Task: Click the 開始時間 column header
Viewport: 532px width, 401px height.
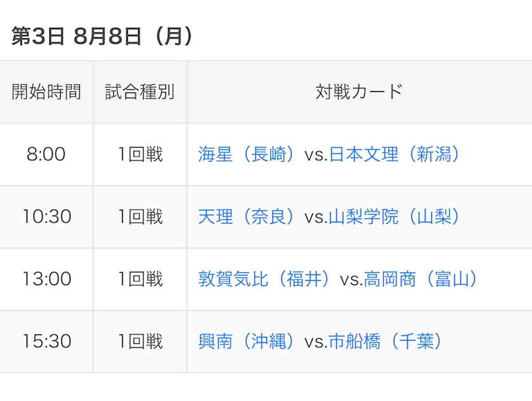Action: (x=46, y=92)
